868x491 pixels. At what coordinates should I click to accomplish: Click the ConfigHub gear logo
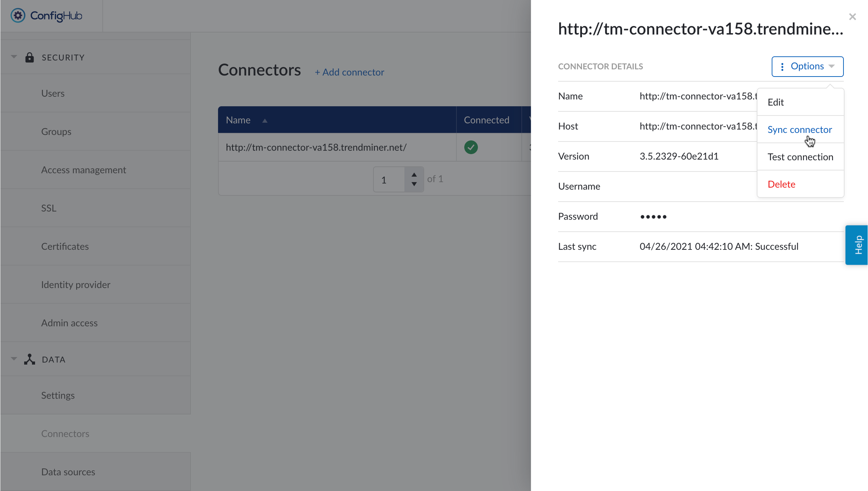tap(18, 16)
